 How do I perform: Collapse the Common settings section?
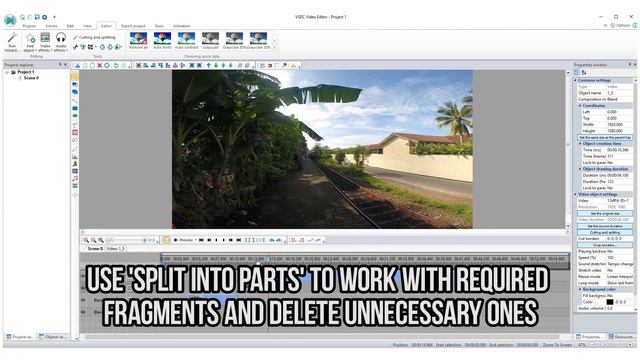tap(576, 80)
